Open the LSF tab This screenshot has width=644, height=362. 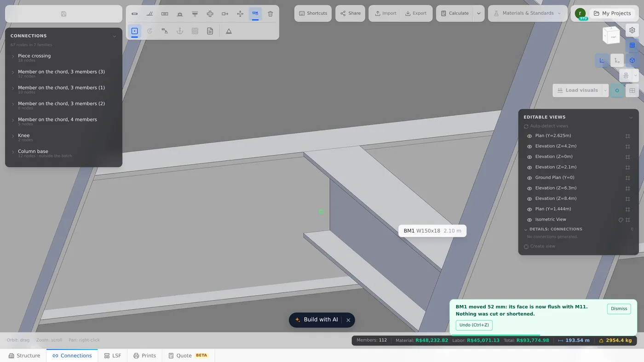point(113,356)
